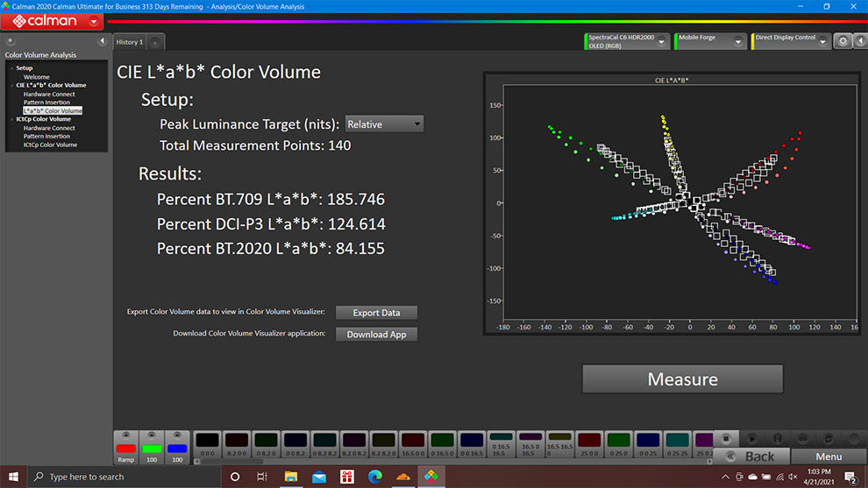Open the Calman main menu logo
The height and width of the screenshot is (488, 868).
45,21
